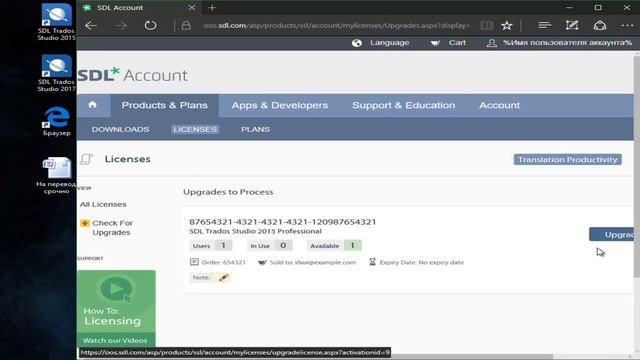The height and width of the screenshot is (360, 640).
Task: Click the 'Expiry Date: No expiry date' text
Action: click(422, 262)
